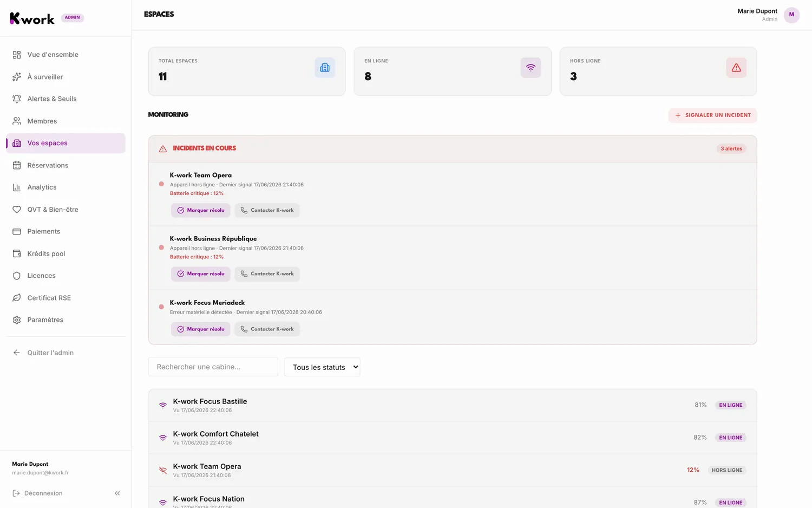Click the Hors ligne warning triangle icon
The width and height of the screenshot is (812, 508).
coord(736,68)
